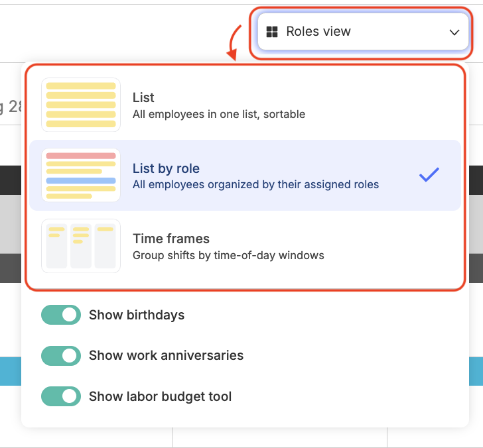Image resolution: width=483 pixels, height=448 pixels.
Task: Turn off Show labor budget tool
Action: (61, 396)
